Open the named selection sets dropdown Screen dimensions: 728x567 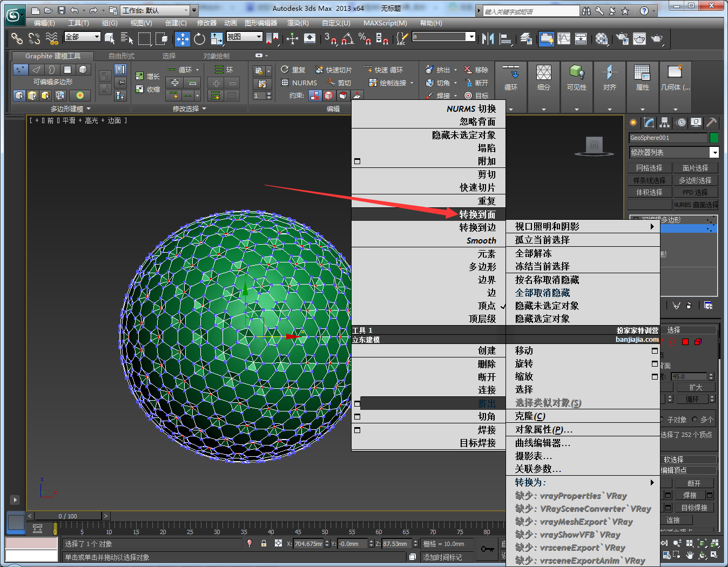pyautogui.click(x=444, y=37)
